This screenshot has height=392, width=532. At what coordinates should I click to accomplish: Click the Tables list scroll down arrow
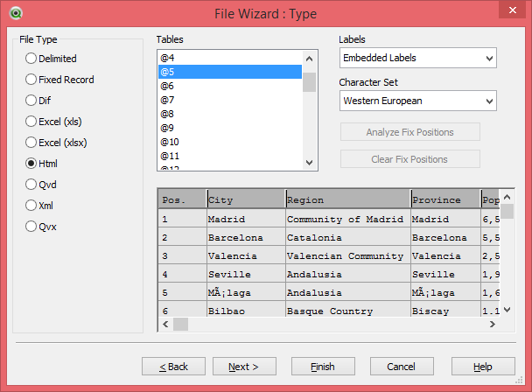click(x=309, y=163)
